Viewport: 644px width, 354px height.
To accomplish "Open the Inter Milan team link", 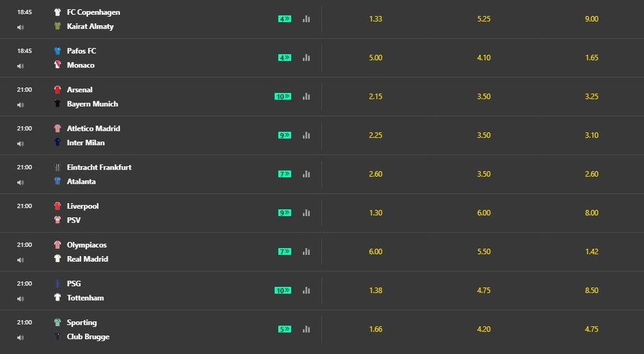I will tap(86, 143).
